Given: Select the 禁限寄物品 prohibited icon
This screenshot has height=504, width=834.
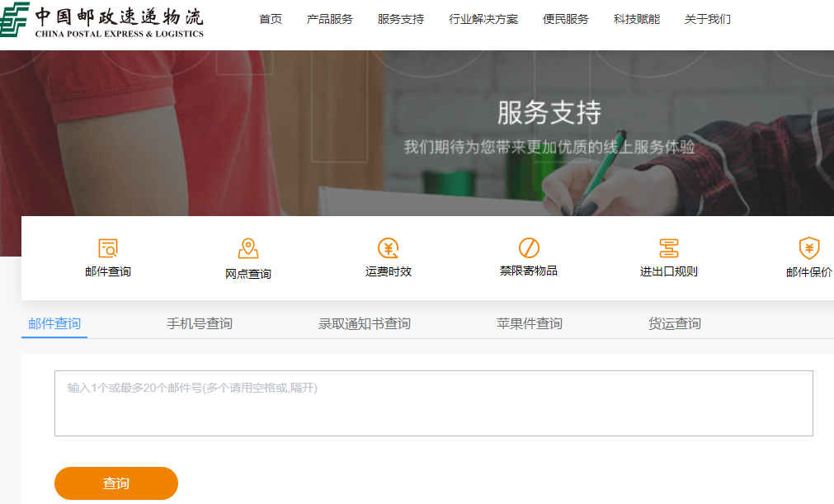Looking at the screenshot, I should 528,246.
